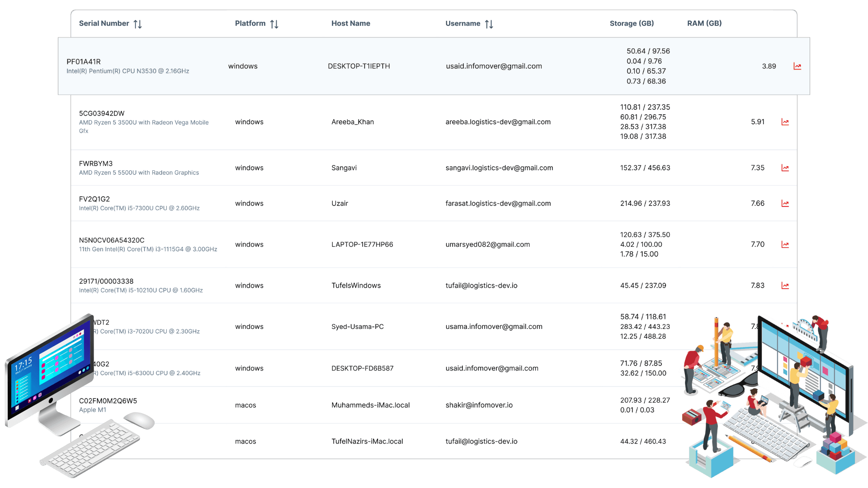The height and width of the screenshot is (488, 868).
Task: Click host name TufelNazirs-iMac.local
Action: point(367,441)
